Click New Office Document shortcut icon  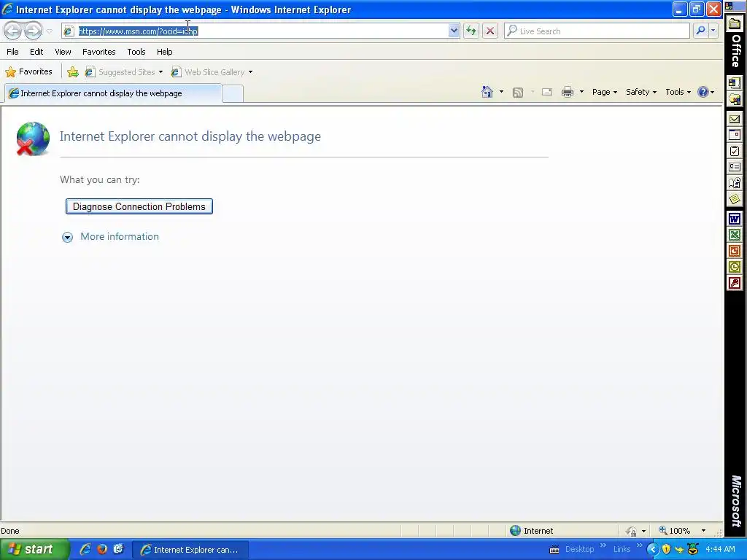734,83
